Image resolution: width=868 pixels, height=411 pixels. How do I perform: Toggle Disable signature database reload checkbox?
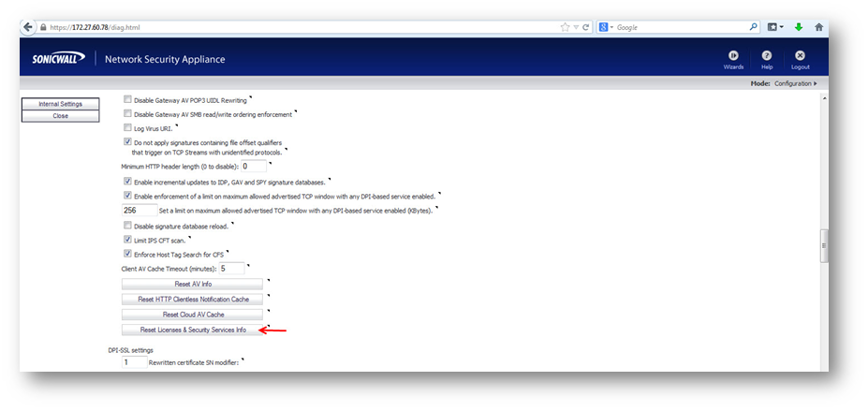(127, 226)
